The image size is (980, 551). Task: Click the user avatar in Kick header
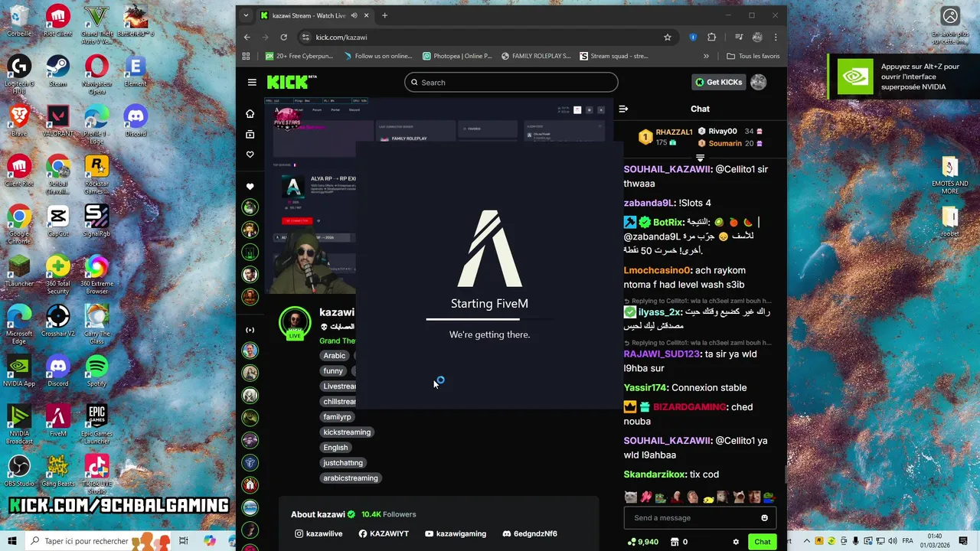[758, 82]
